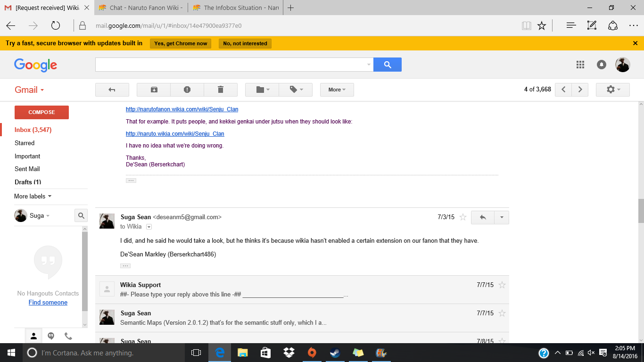Star the Wikia Support 7/7/15 message
Viewport: 644px width, 362px height.
tap(502, 285)
